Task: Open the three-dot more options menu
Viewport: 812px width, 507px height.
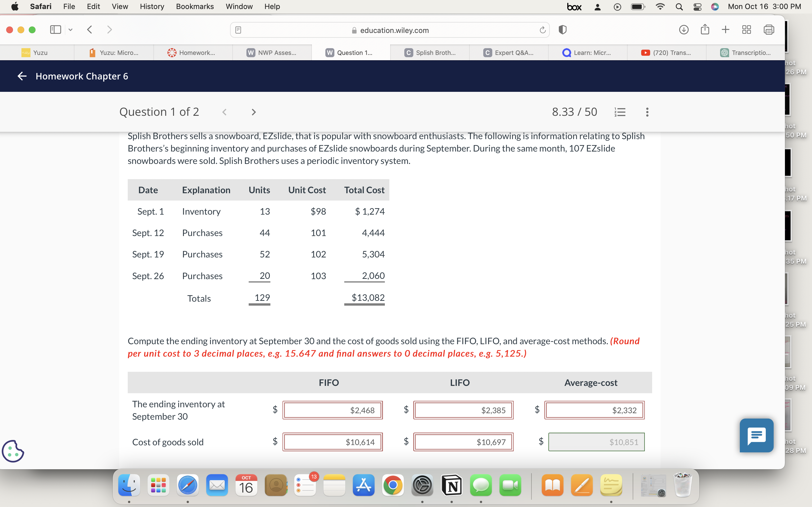Action: (x=647, y=112)
